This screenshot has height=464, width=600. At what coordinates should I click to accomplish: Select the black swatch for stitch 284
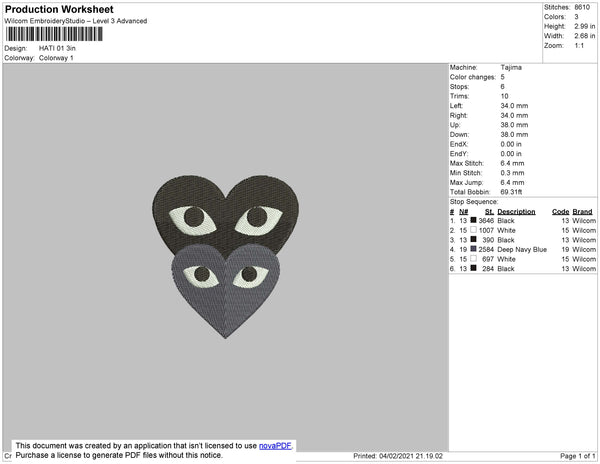click(473, 268)
